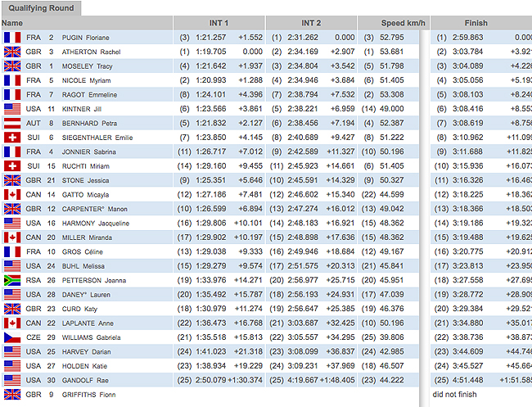
Task: Click GRIFFITHS Fionn's did not finish row
Action: [x=457, y=394]
